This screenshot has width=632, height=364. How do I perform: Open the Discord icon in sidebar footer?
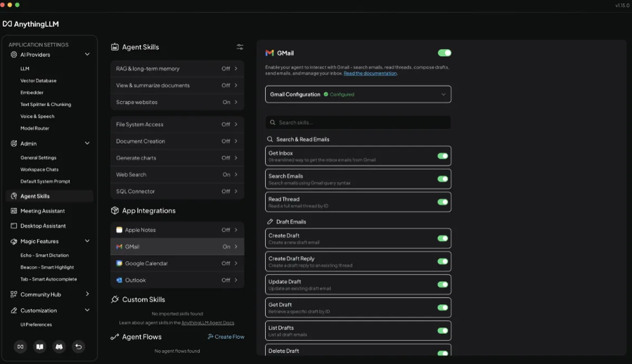[x=59, y=346]
